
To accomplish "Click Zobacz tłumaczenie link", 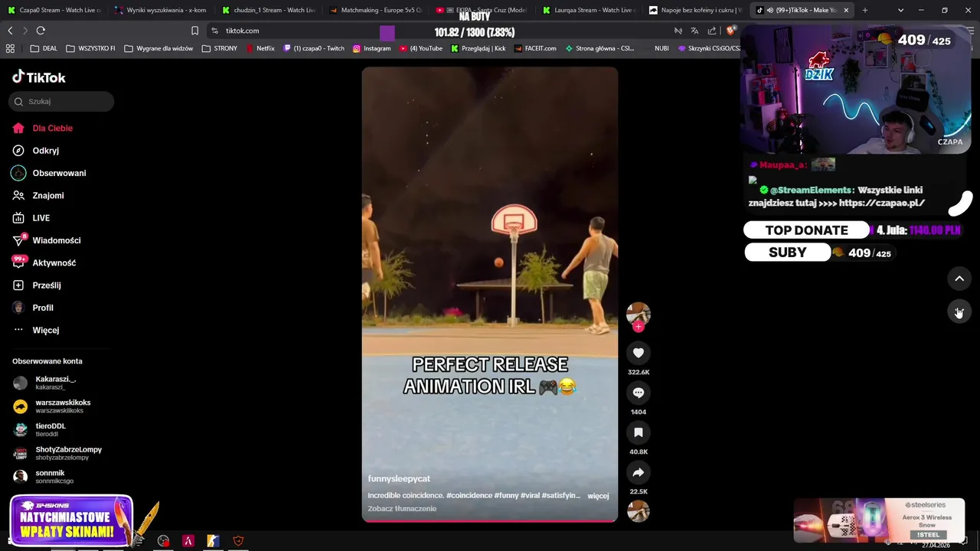I will click(x=402, y=509).
